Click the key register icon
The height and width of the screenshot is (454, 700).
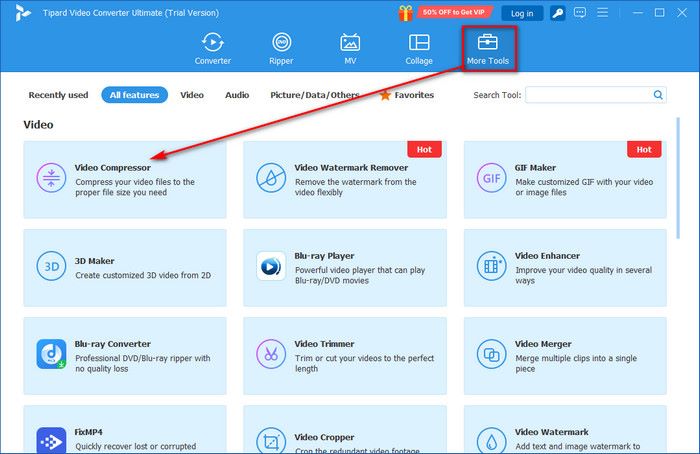click(558, 13)
